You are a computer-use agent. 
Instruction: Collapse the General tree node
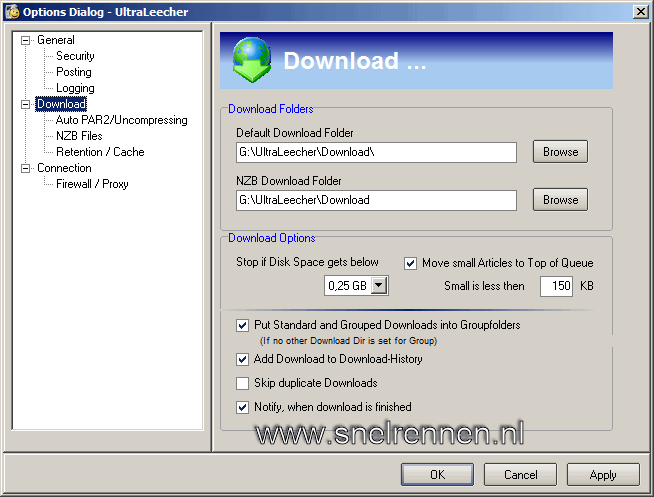(x=25, y=40)
